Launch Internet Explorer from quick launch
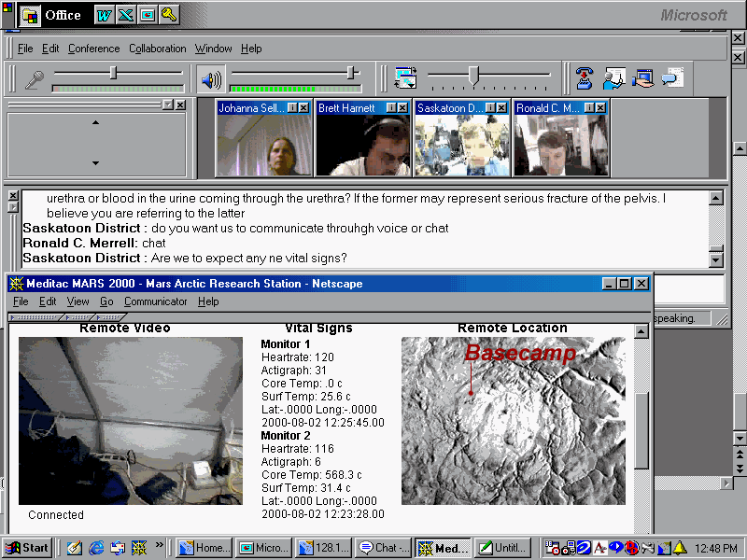This screenshot has width=747, height=560. coord(96,548)
